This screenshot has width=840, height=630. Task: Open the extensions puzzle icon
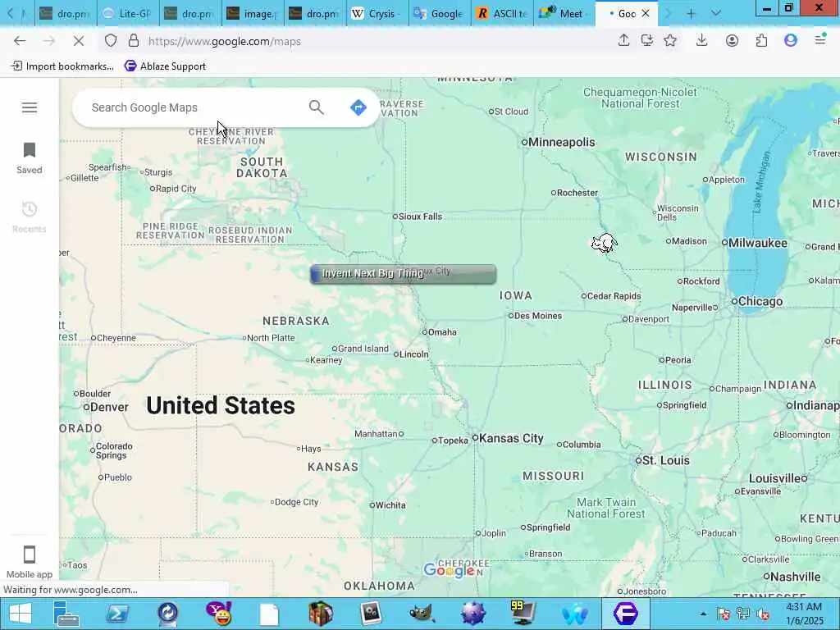(761, 40)
